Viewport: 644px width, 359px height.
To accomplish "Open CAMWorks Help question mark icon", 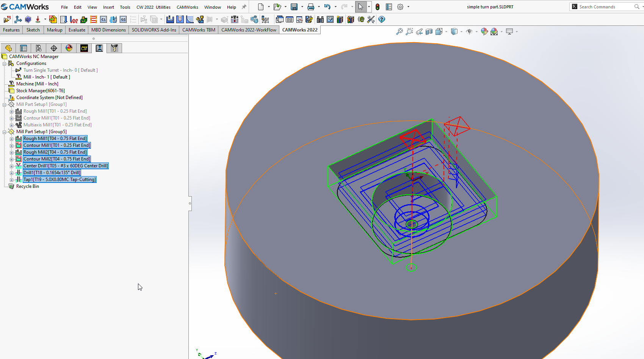I will (x=382, y=19).
